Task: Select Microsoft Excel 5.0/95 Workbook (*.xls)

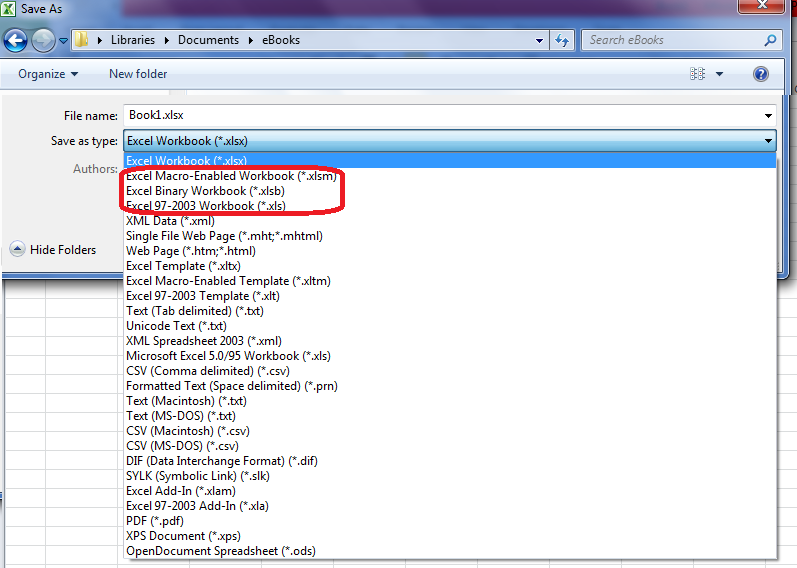Action: [450, 356]
